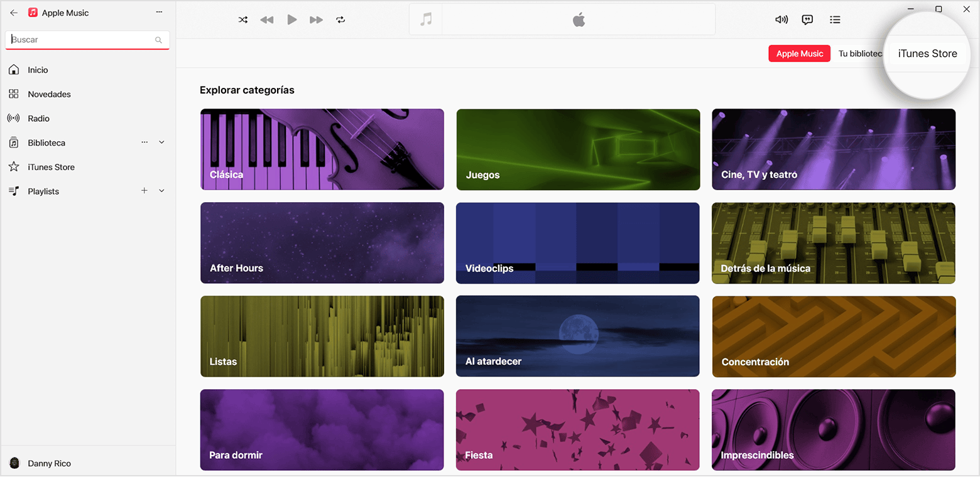Image resolution: width=980 pixels, height=477 pixels.
Task: Open the volume control speaker icon
Action: click(781, 19)
